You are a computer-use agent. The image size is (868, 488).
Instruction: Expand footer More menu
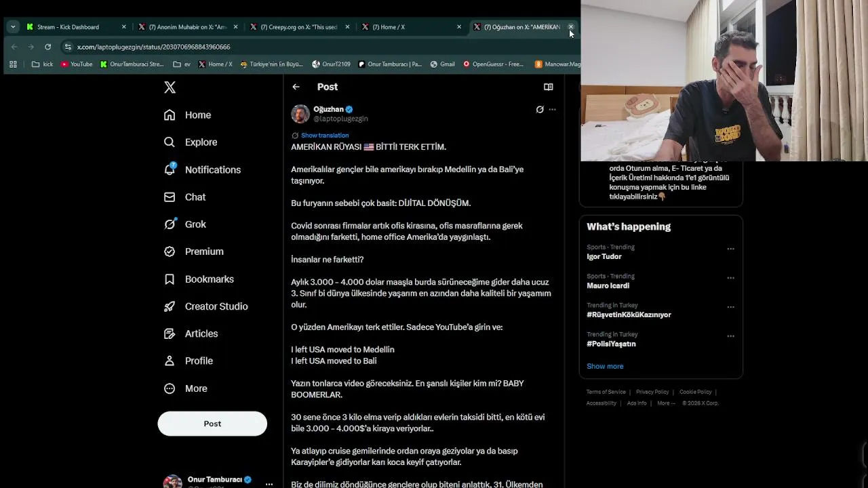[665, 403]
